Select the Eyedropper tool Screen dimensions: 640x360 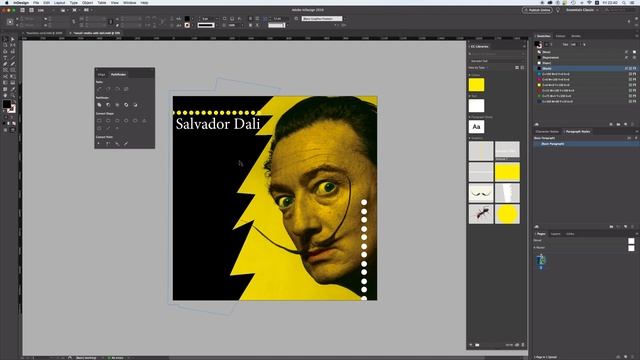tap(13, 89)
